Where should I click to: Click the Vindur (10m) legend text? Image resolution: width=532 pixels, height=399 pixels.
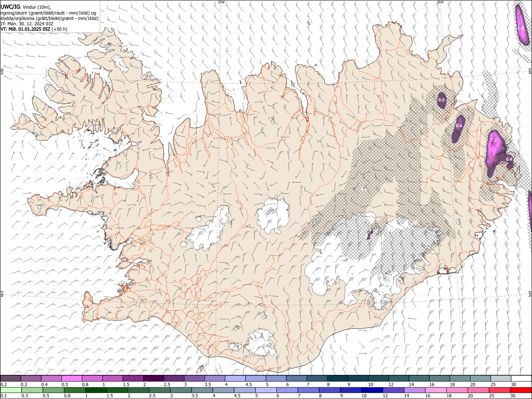(x=37, y=7)
